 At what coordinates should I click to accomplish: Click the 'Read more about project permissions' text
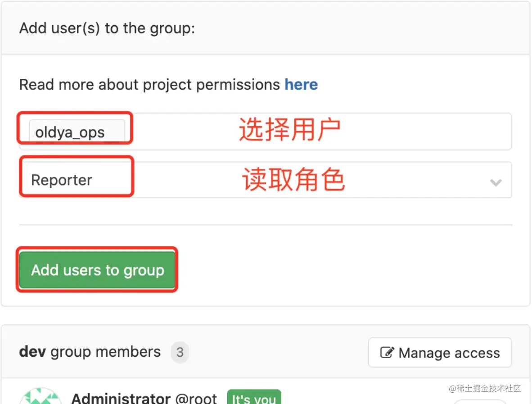(149, 85)
